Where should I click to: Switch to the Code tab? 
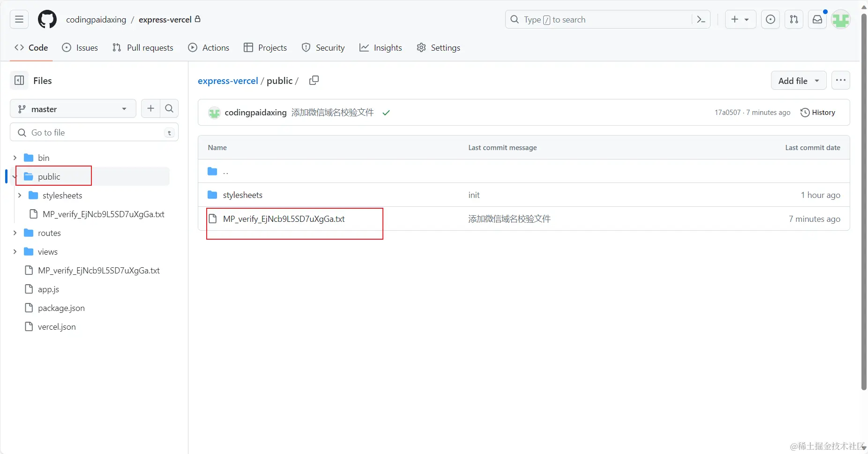[x=31, y=47]
